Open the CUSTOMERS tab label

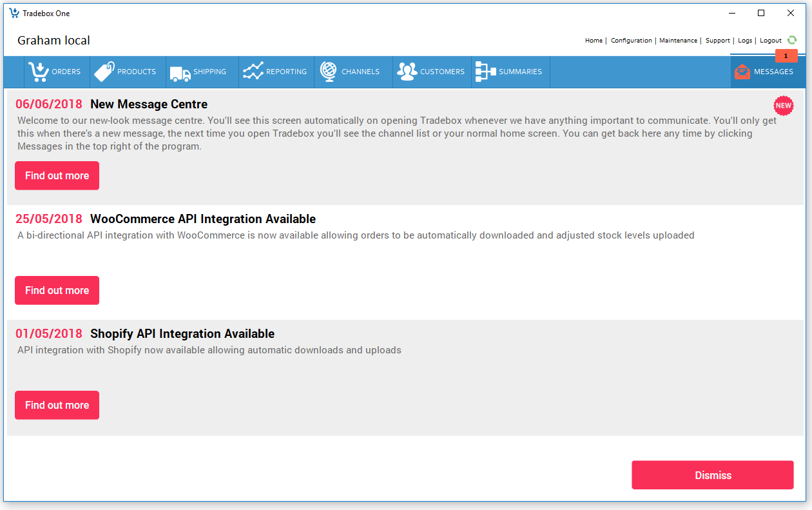tap(442, 72)
